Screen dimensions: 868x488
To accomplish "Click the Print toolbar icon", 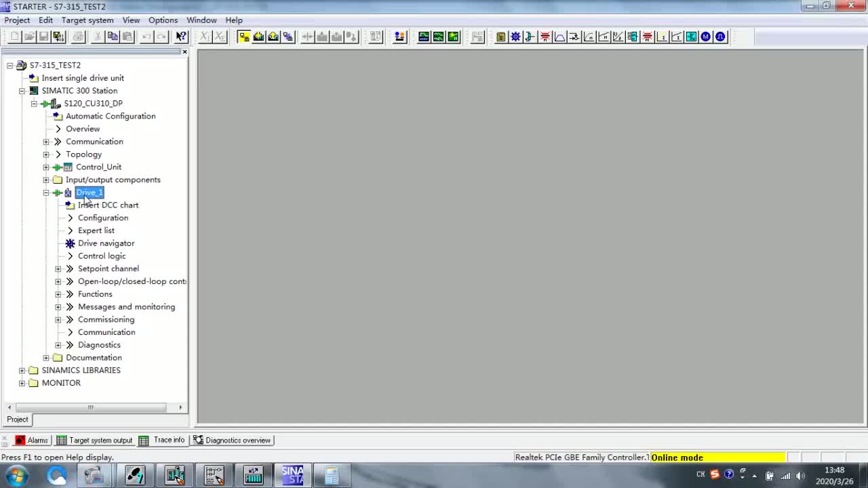I will (x=78, y=37).
